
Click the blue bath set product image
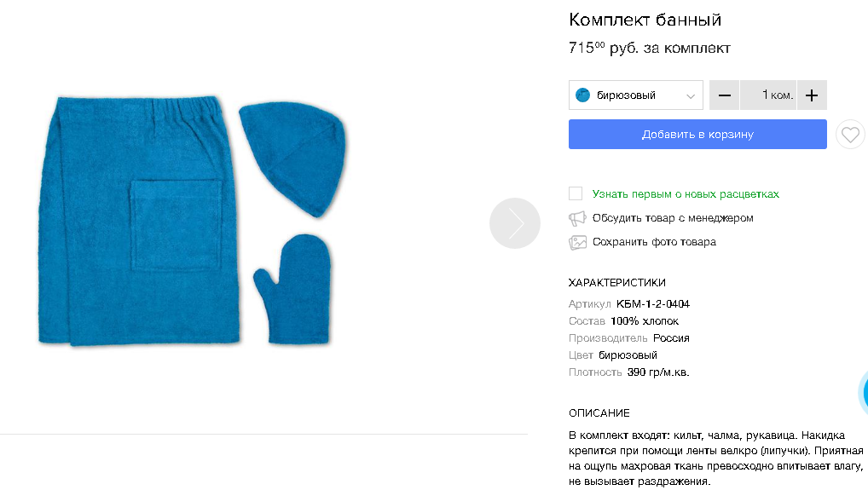(192, 222)
